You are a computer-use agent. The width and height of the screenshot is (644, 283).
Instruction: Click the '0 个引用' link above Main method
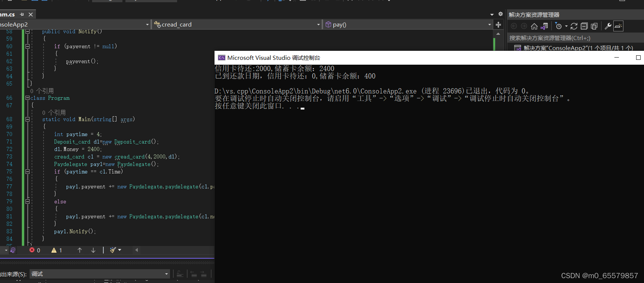(54, 113)
